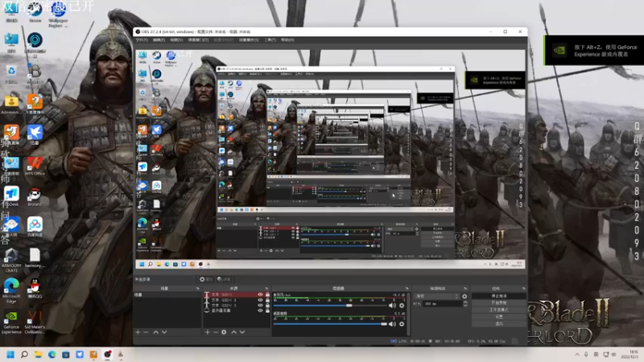Open transition properties gear beside Fade dropdown

(464, 296)
